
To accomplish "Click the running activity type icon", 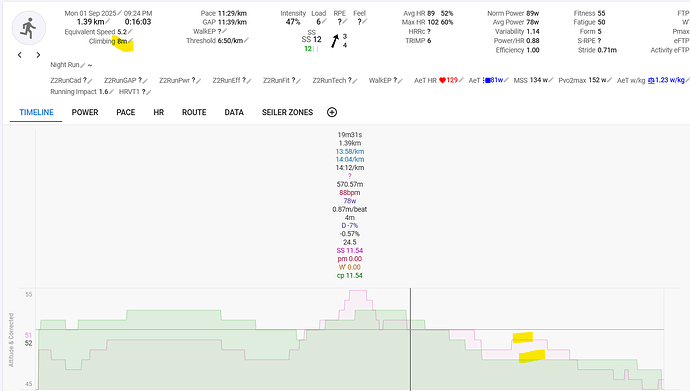I will [x=29, y=28].
